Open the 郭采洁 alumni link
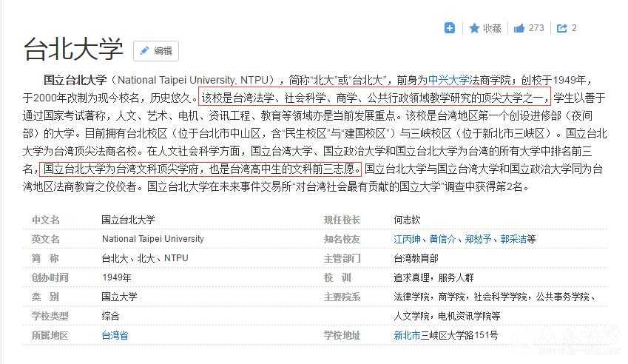 pos(513,239)
